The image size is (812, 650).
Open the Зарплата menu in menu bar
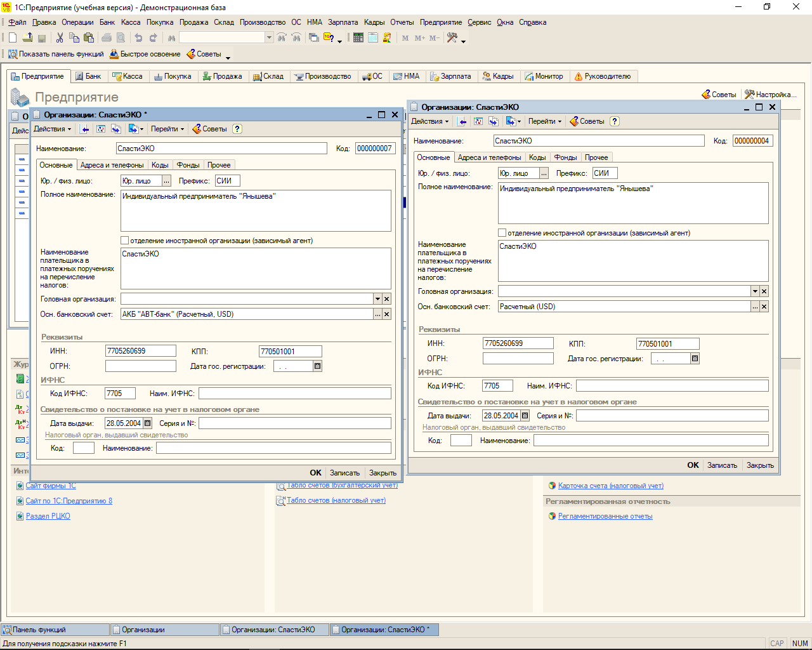(343, 22)
